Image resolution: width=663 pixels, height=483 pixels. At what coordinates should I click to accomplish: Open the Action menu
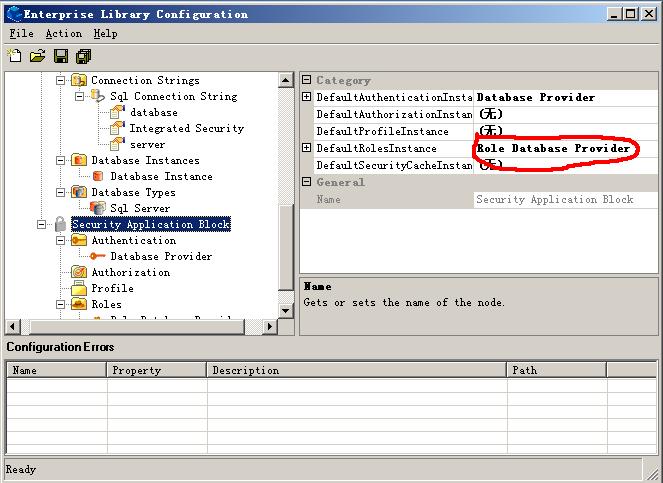(x=63, y=33)
